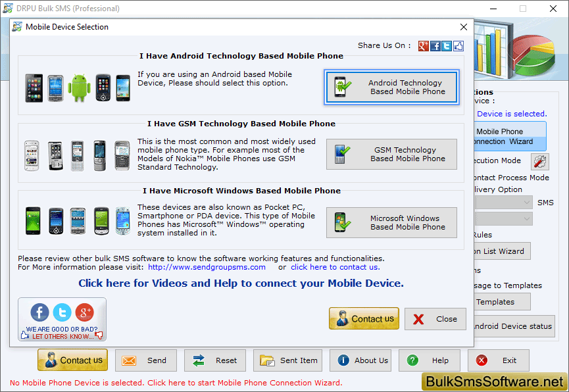Click the Templates button in main window
This screenshot has width=569, height=392.
tap(502, 302)
